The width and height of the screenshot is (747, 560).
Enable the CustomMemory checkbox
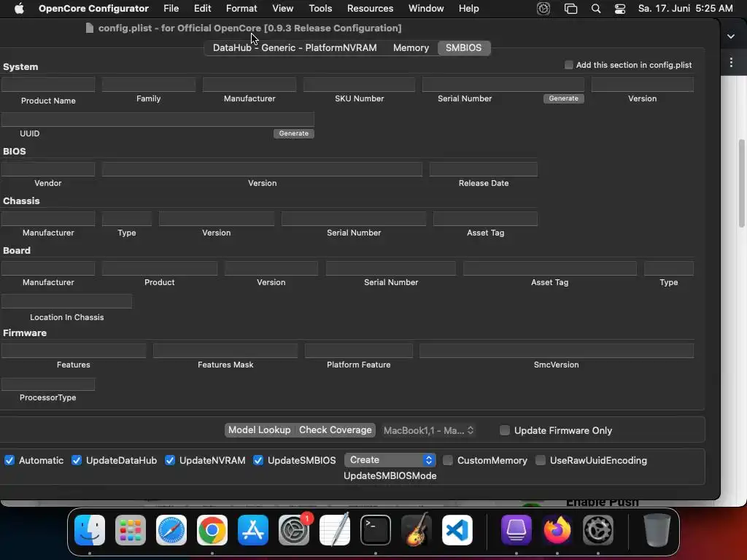tap(447, 461)
